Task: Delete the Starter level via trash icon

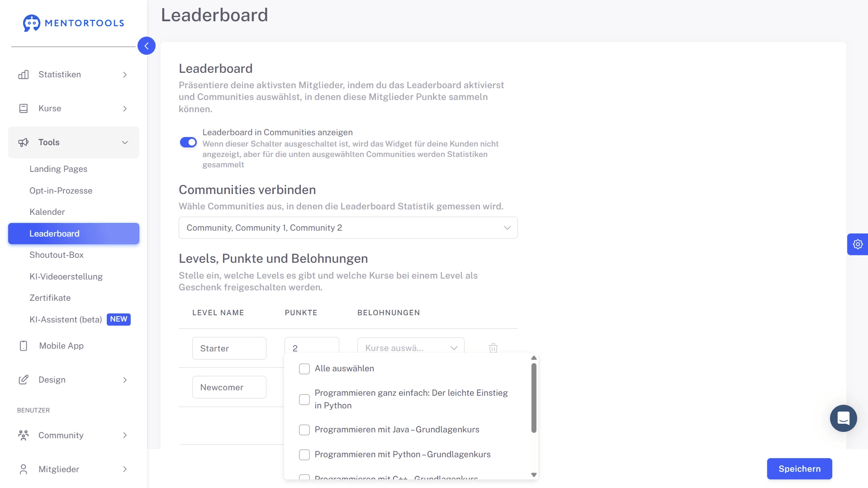Action: [x=493, y=348]
